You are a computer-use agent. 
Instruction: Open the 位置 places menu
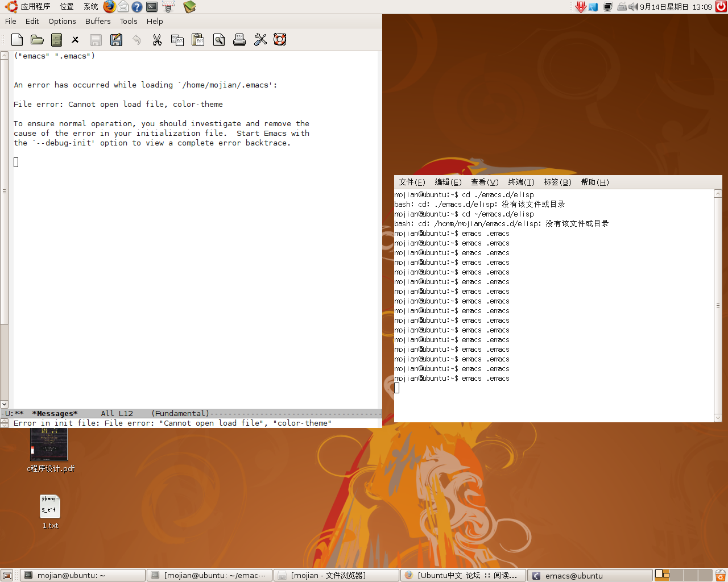tap(67, 7)
